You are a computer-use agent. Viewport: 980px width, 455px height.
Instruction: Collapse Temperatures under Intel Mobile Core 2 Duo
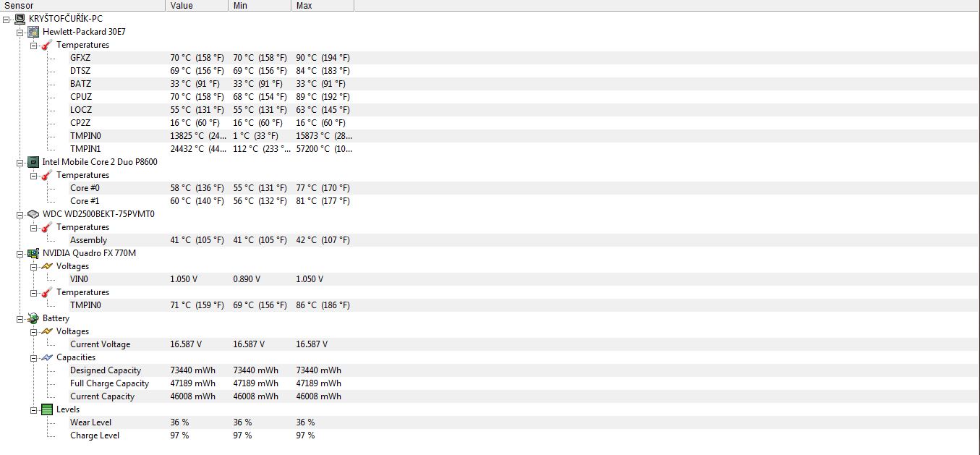click(x=34, y=175)
